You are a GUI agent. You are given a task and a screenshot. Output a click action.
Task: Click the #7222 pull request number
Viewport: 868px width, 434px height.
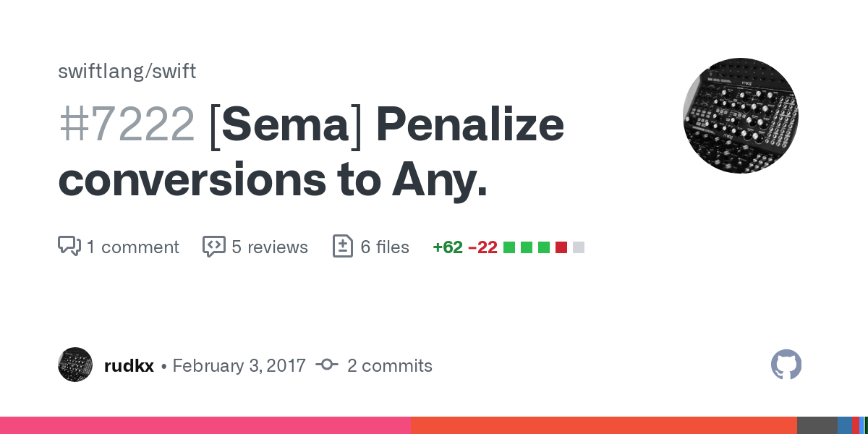pos(127,124)
